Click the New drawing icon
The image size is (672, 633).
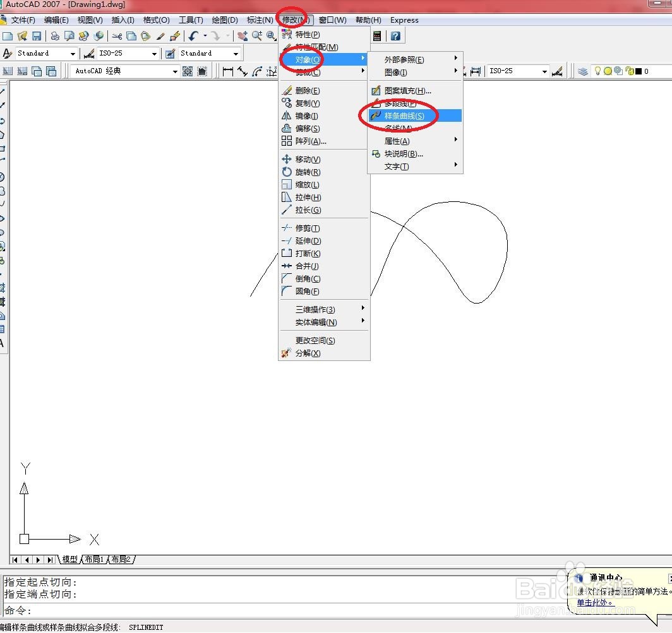(x=8, y=36)
